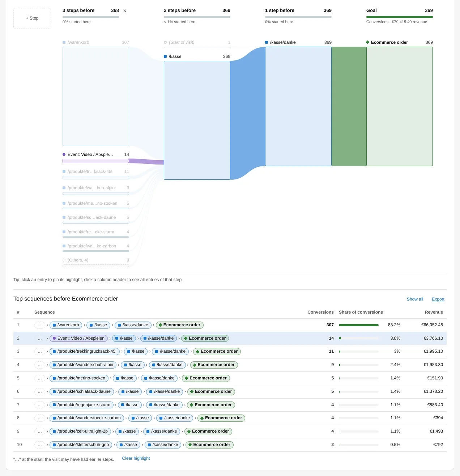The height and width of the screenshot is (476, 460).
Task: Expand earlier steps in merino-socken row
Action: [x=40, y=378]
